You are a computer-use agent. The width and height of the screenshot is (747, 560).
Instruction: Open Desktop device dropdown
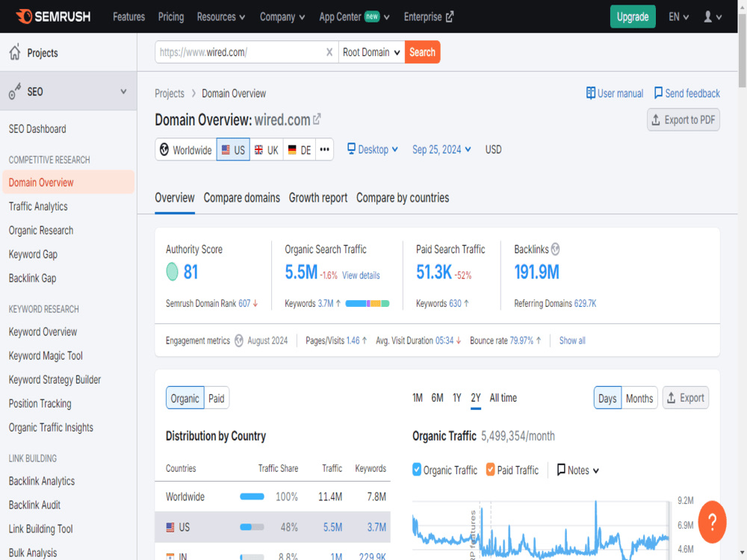(373, 149)
